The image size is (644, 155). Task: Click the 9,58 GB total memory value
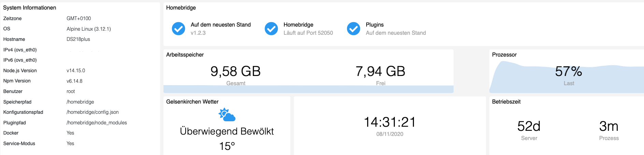click(235, 71)
